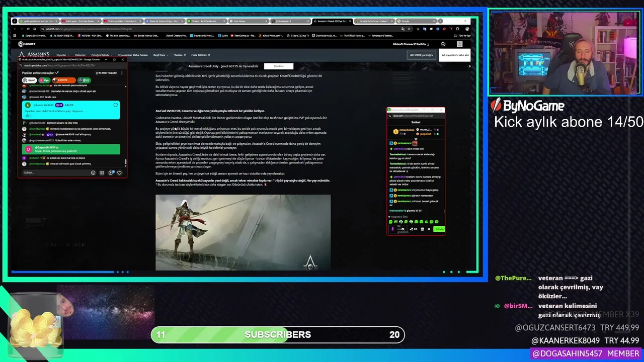Click the YouTube chat heart reaction icon
The height and width of the screenshot is (362, 644).
[x=119, y=172]
